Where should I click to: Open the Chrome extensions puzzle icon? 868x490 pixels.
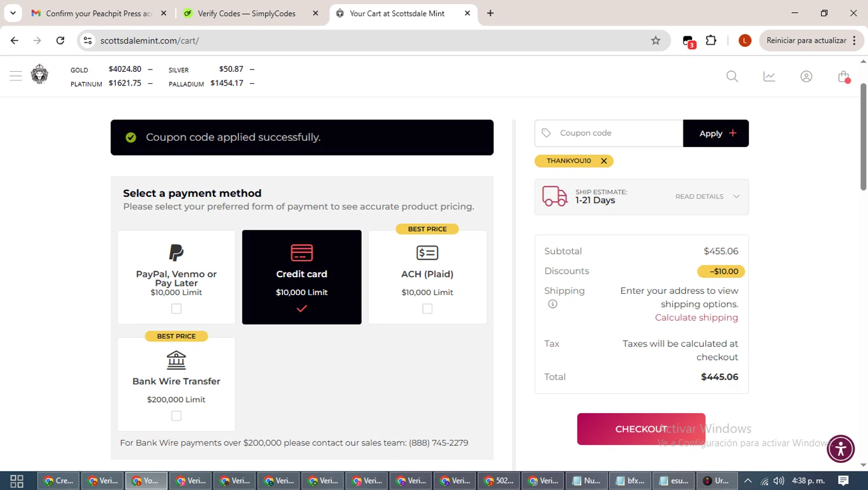pyautogui.click(x=711, y=40)
